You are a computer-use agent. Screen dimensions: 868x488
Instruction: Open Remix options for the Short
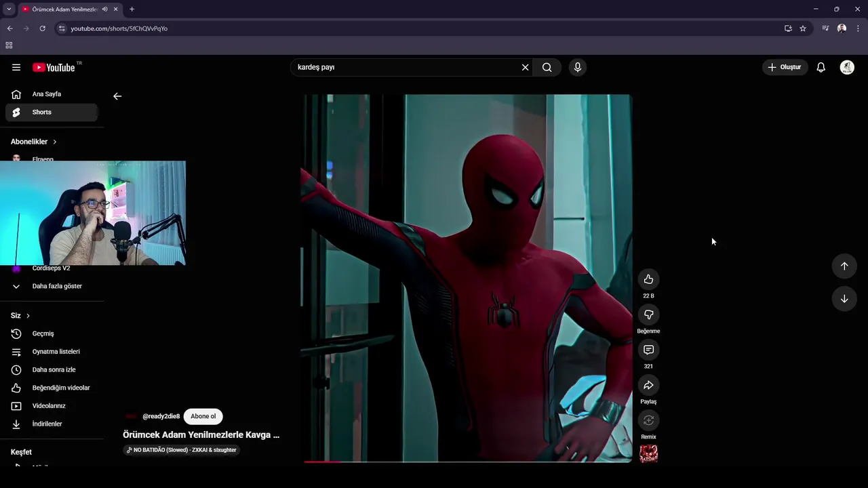click(x=648, y=420)
